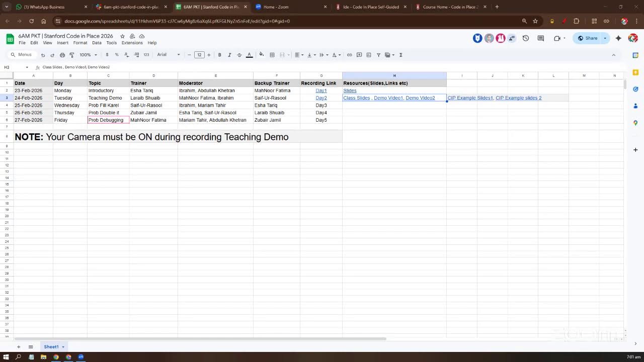Image resolution: width=644 pixels, height=362 pixels.
Task: Open Google Keep side panel icon
Action: (635, 72)
